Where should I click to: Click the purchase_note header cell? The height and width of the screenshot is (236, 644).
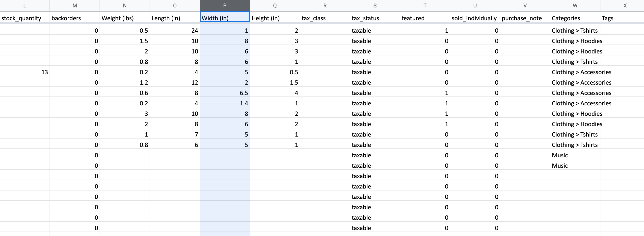coord(525,18)
